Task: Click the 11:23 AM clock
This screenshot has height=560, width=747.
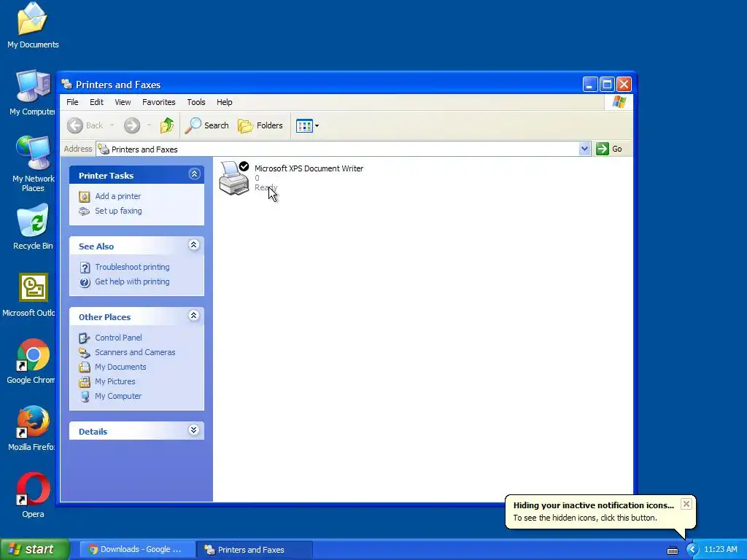Action: point(720,550)
